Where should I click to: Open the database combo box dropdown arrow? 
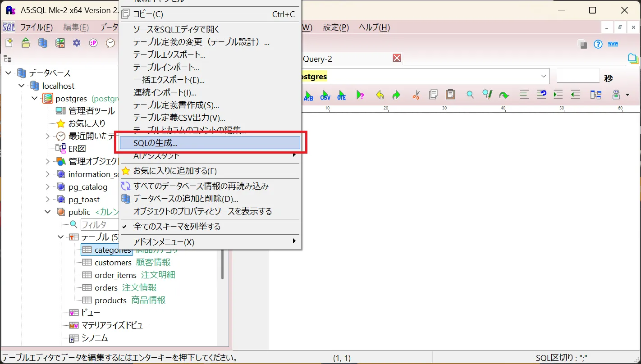tap(544, 76)
